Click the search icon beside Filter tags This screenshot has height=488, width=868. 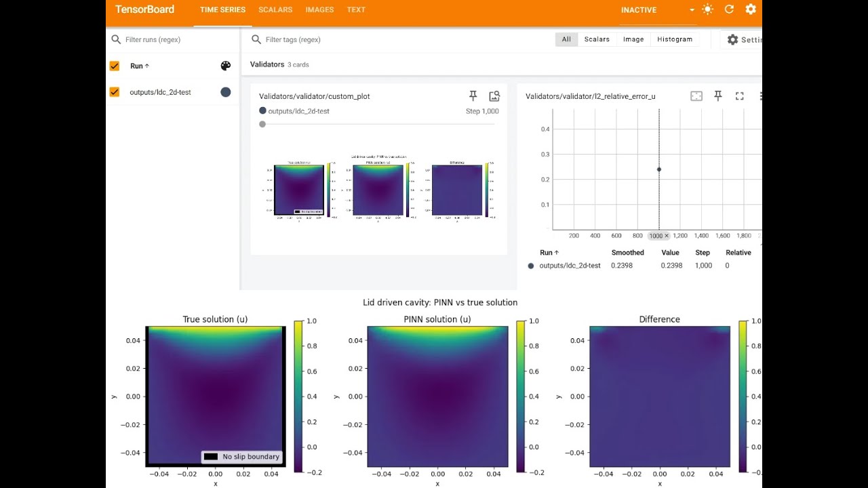(256, 39)
